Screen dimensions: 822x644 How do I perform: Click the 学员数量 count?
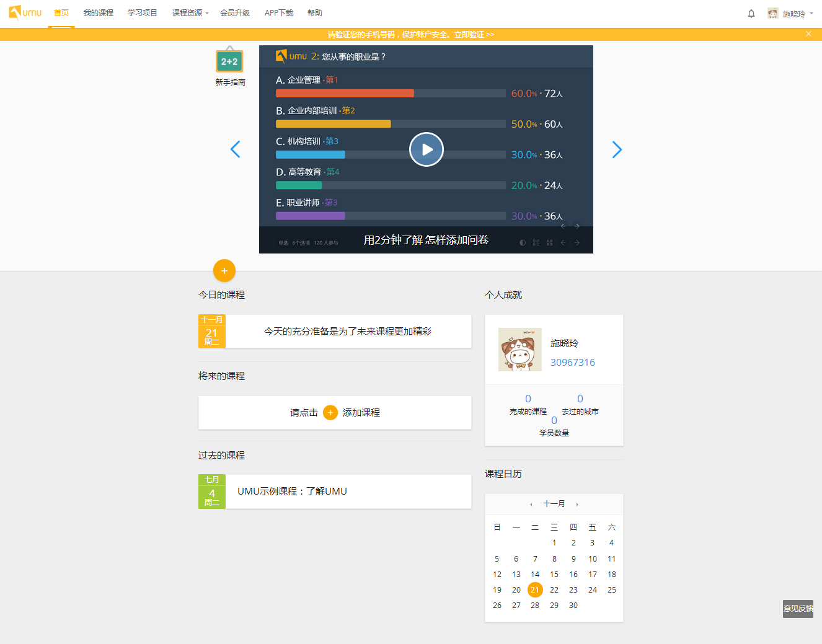(x=554, y=420)
